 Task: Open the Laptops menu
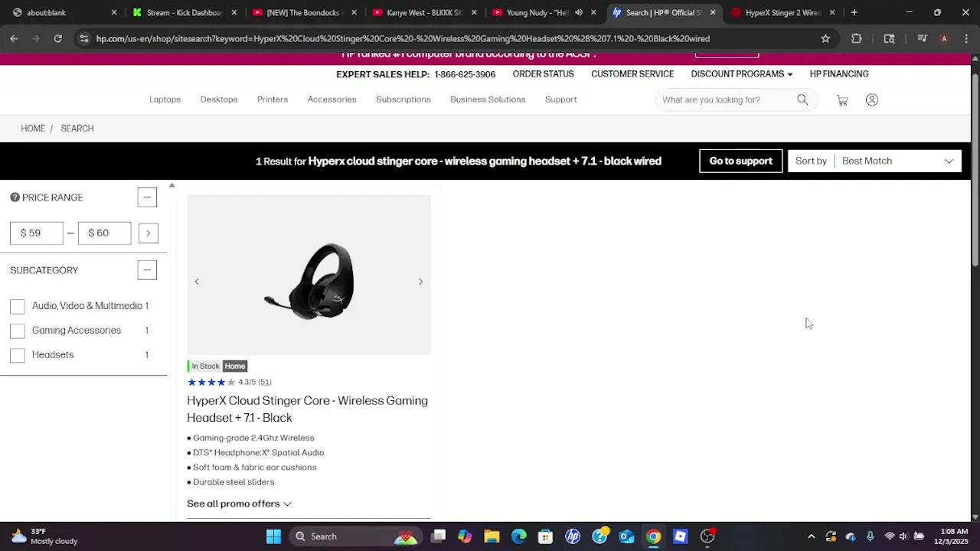(165, 99)
